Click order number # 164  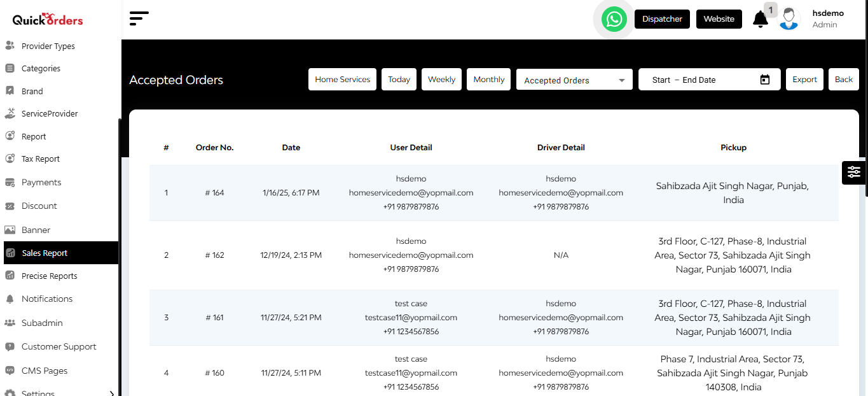pos(215,192)
